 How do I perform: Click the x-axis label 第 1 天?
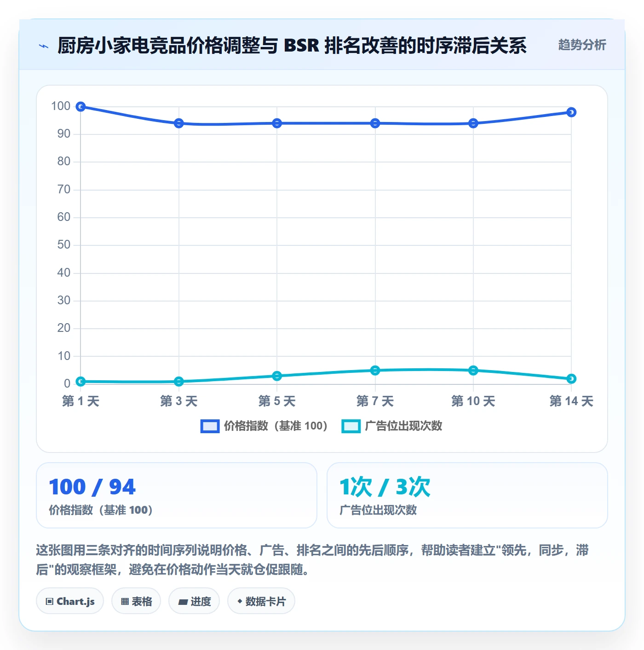(x=81, y=401)
